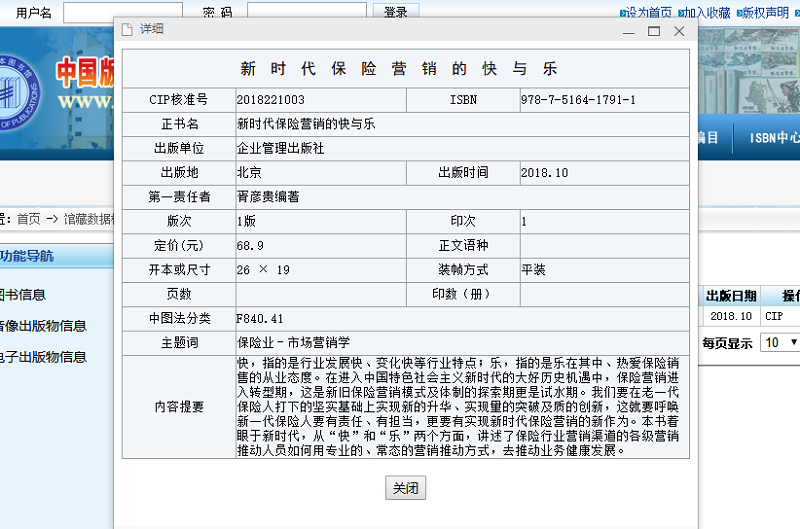This screenshot has width=800, height=529.
Task: Click the round publications logo emblem
Action: pos(20,82)
